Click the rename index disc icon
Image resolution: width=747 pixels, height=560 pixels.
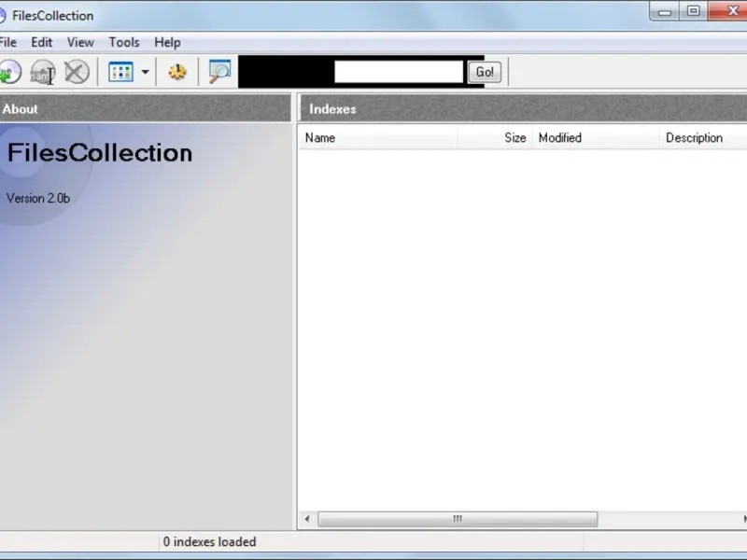(43, 73)
